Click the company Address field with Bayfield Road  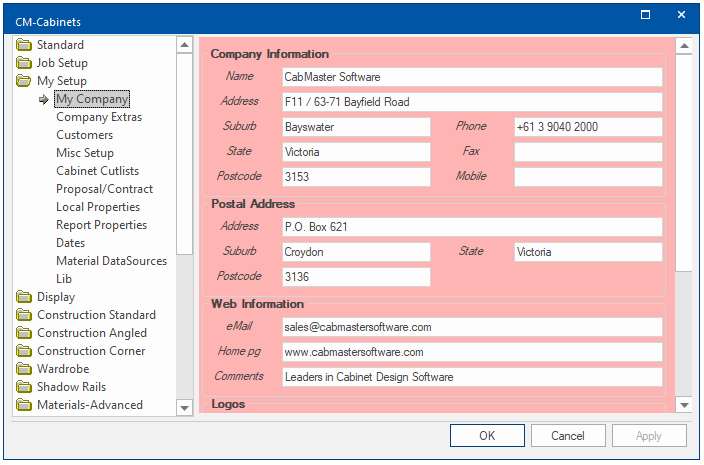pyautogui.click(x=472, y=102)
